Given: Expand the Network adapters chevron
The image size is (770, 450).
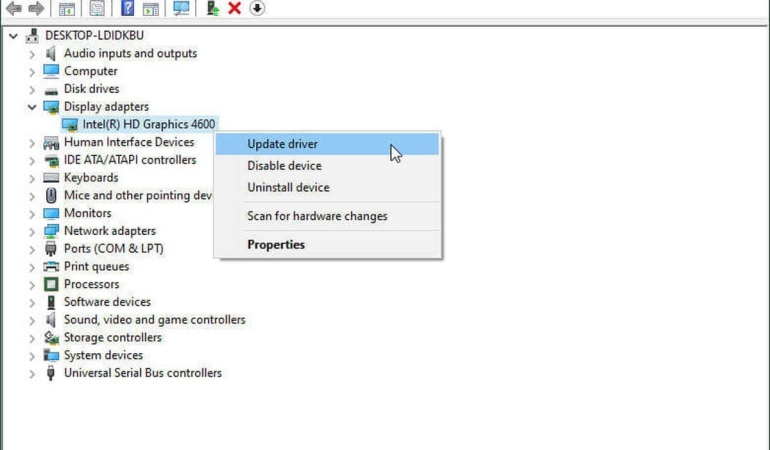Looking at the screenshot, I should 32,232.
